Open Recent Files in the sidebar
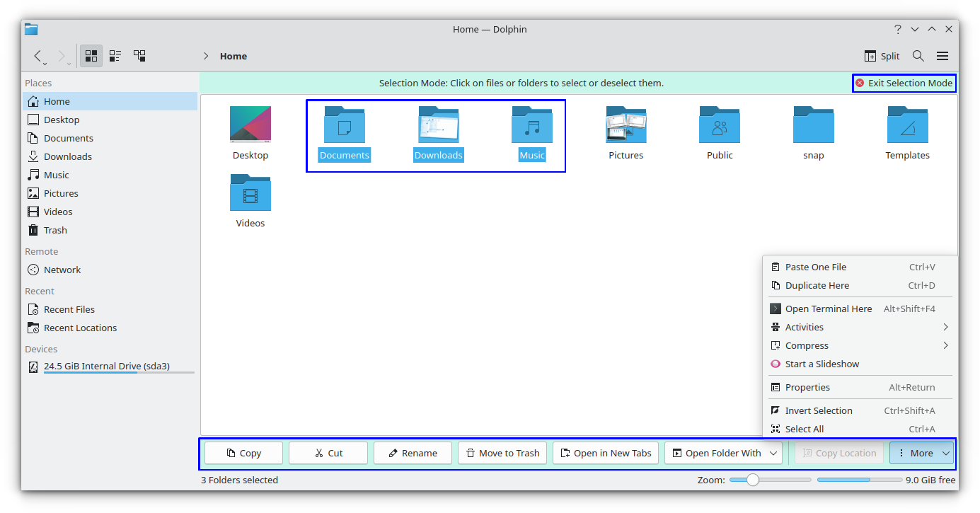The image size is (980, 513). (x=68, y=309)
